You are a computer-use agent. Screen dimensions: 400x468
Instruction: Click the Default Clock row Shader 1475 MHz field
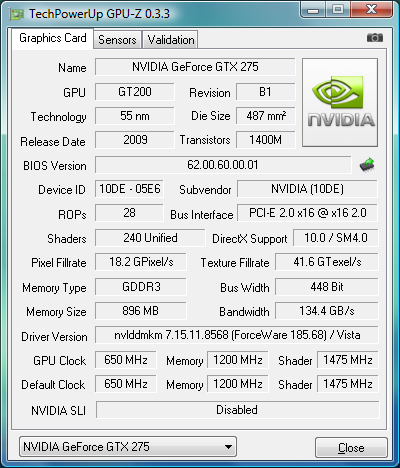tap(348, 384)
